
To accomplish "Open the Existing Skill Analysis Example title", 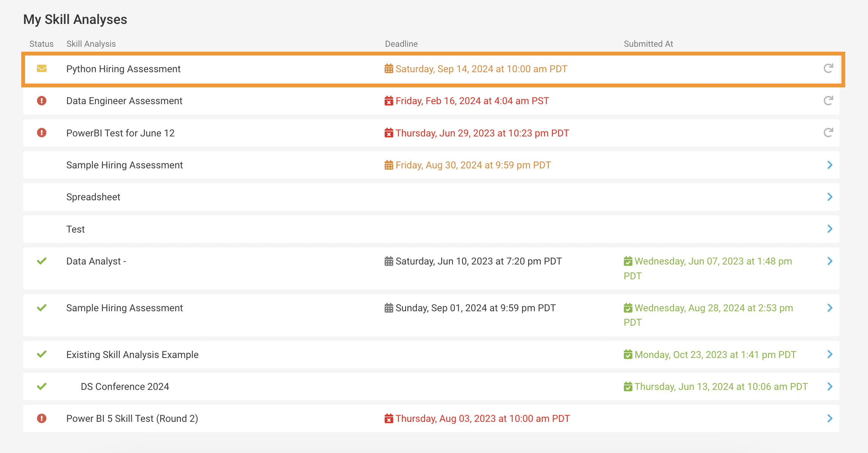I will click(132, 355).
